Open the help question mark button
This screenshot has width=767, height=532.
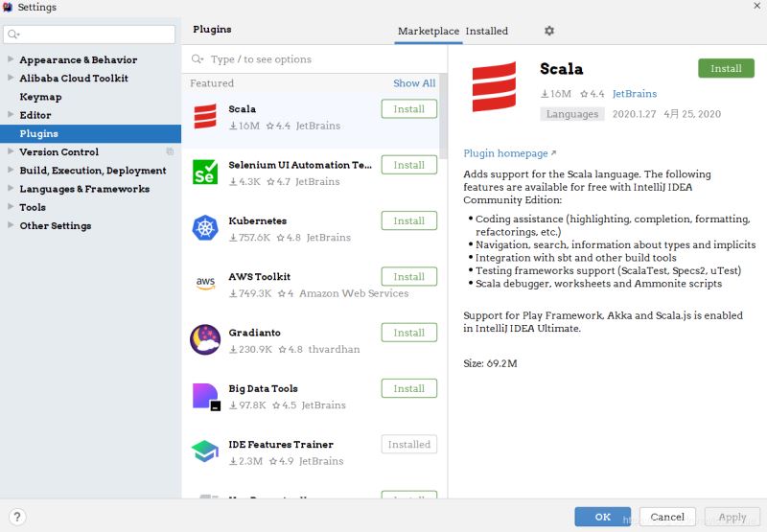point(17,517)
